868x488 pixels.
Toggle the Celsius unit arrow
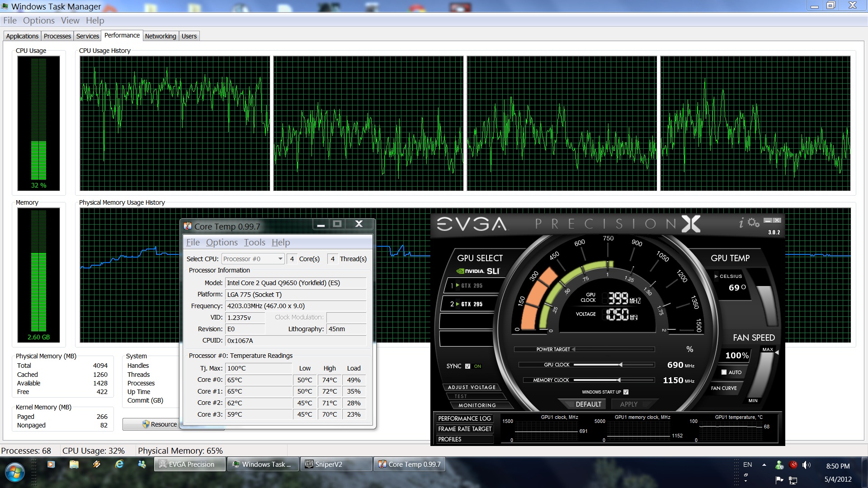pyautogui.click(x=716, y=276)
